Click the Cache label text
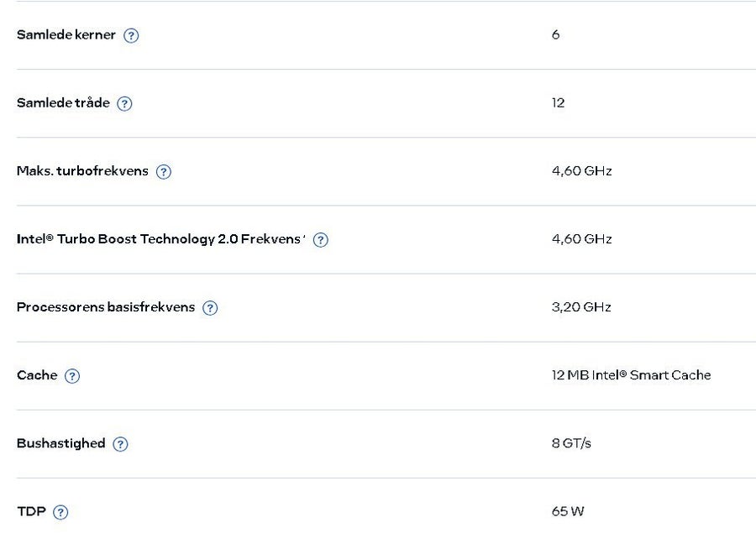756x554 pixels. (37, 375)
